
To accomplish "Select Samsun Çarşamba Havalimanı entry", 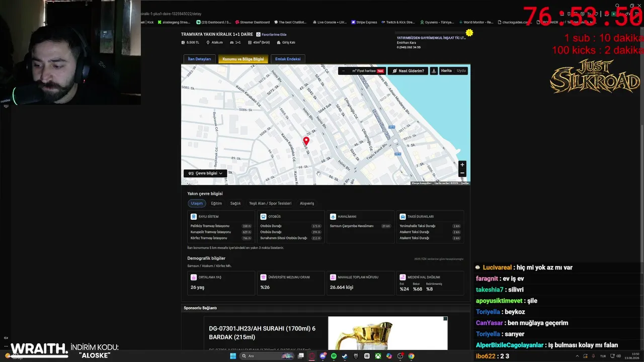I will point(360,226).
